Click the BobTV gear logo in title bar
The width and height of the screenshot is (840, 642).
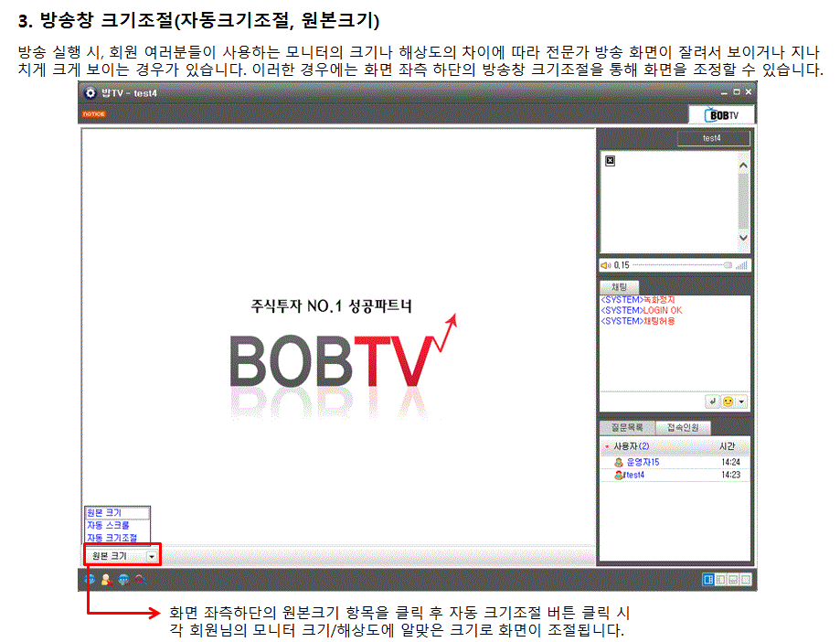coord(90,92)
